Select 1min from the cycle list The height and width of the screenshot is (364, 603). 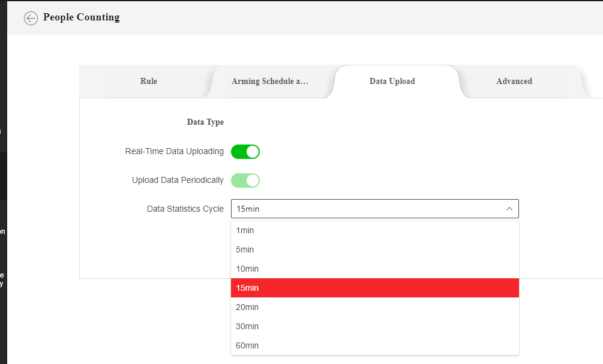[245, 230]
